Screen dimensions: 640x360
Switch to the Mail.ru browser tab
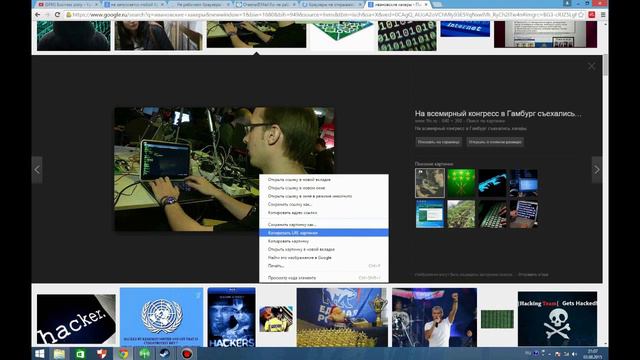coord(266,4)
